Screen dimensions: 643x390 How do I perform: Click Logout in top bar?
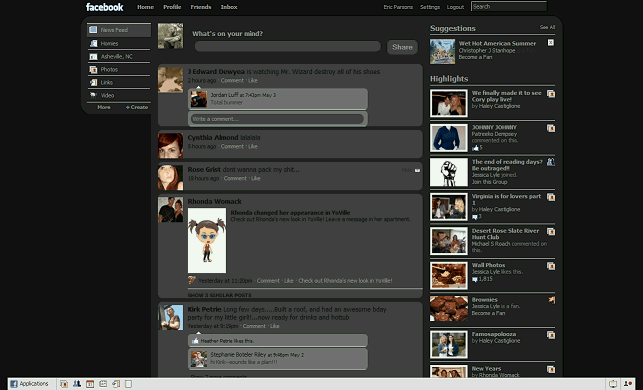click(455, 7)
